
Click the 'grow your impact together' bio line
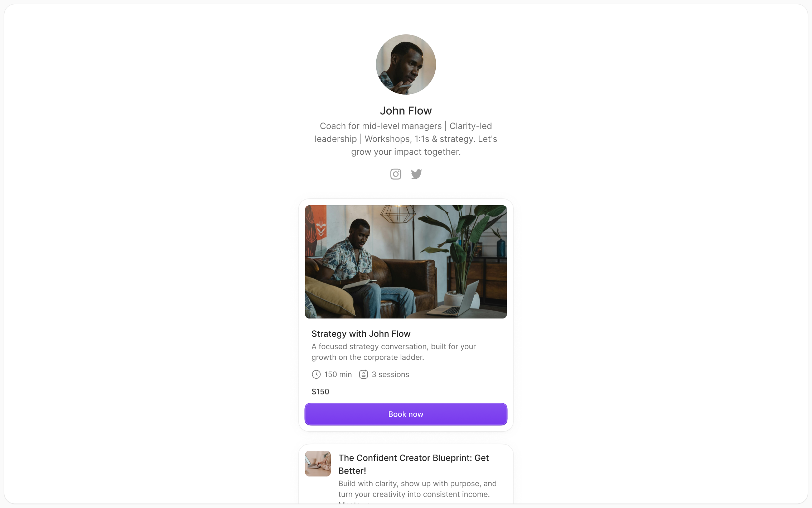406,152
